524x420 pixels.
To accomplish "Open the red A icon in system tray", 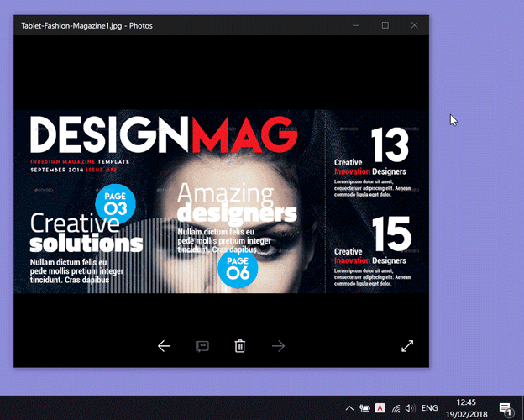I will (380, 408).
